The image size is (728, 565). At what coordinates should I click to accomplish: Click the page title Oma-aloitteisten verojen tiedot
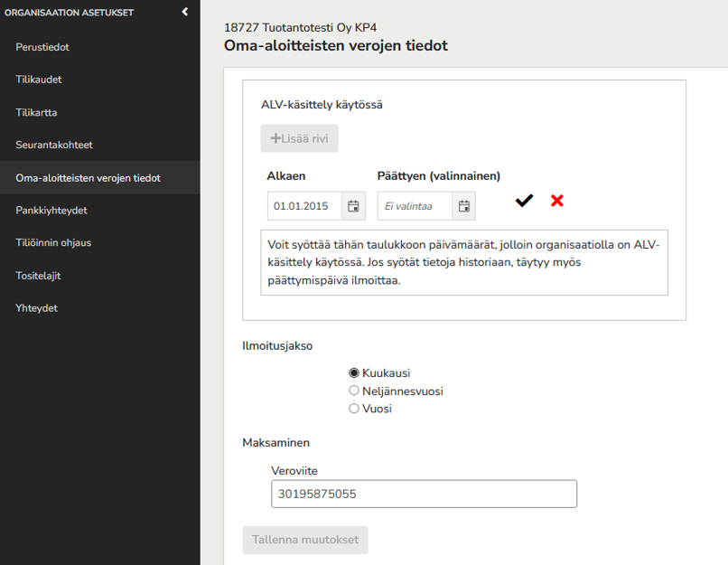click(336, 45)
